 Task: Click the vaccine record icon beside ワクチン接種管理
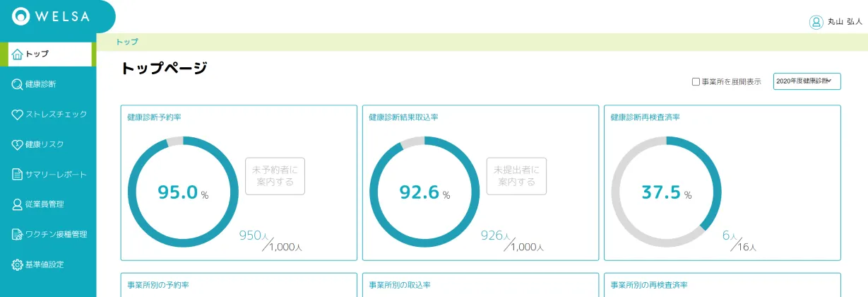coord(18,234)
